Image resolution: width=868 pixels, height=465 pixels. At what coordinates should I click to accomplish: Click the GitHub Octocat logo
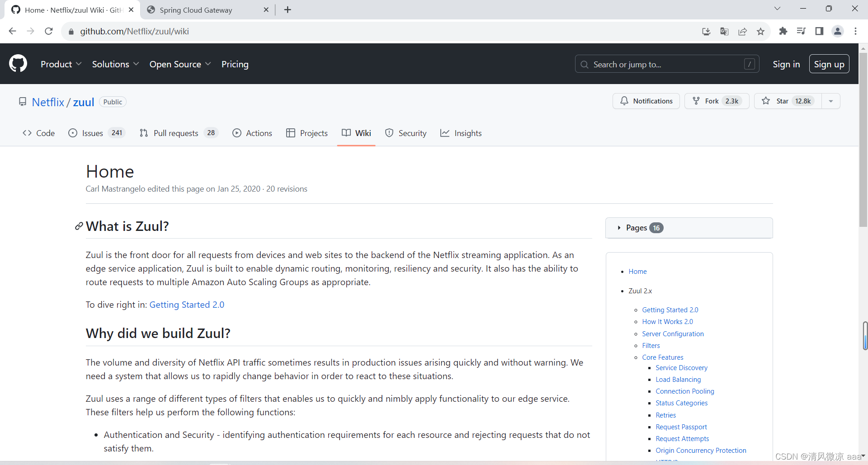tap(18, 64)
